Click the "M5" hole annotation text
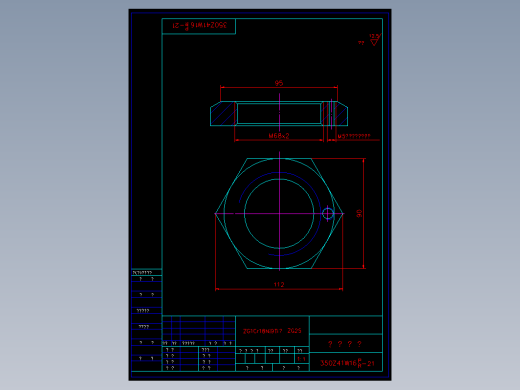520x390 pixels. click(x=354, y=136)
